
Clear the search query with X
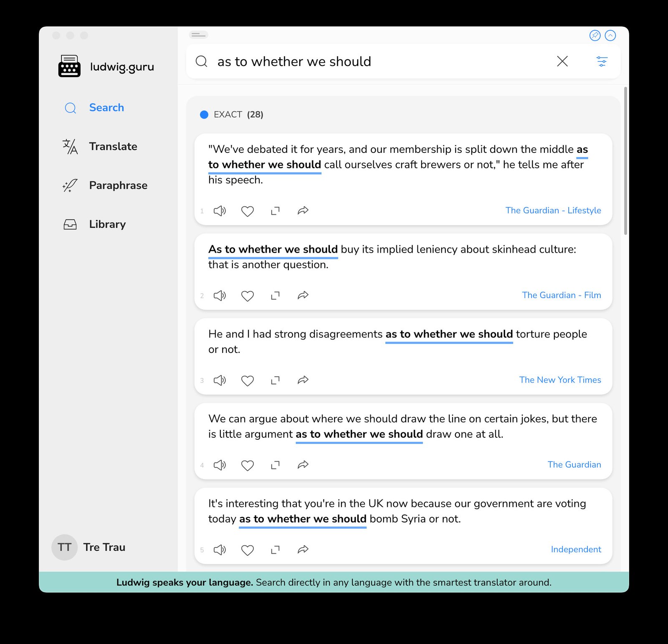(x=562, y=61)
